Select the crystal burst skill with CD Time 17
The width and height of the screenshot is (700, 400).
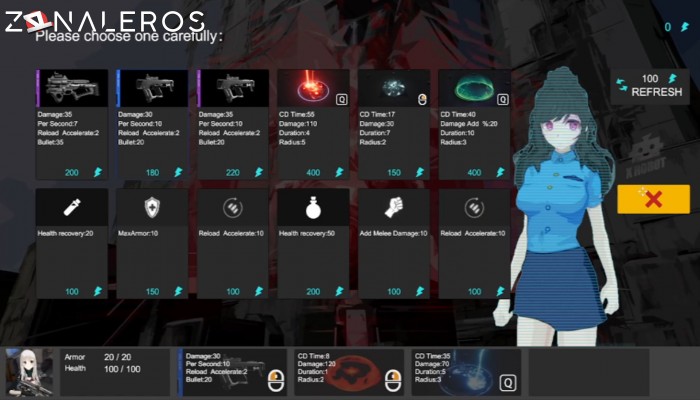[x=394, y=124]
